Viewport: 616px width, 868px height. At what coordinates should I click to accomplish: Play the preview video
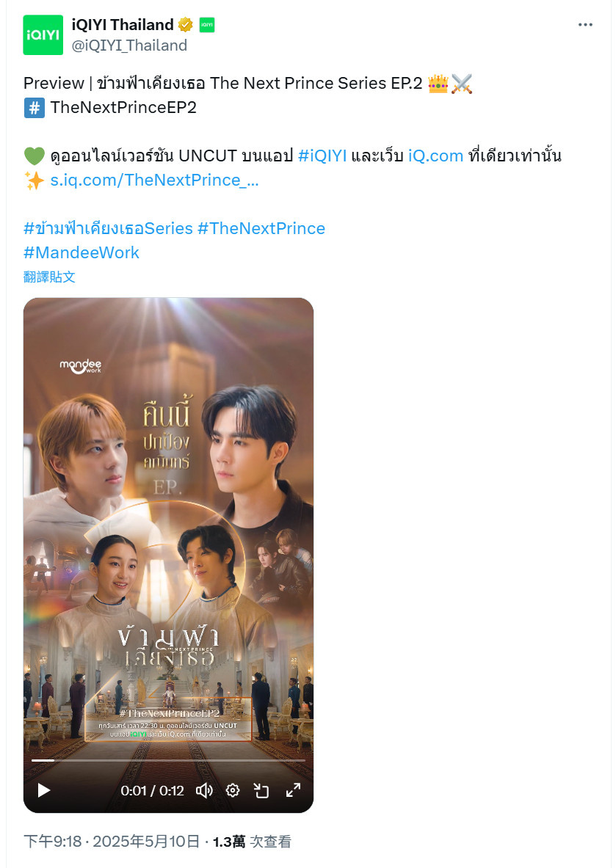point(44,790)
